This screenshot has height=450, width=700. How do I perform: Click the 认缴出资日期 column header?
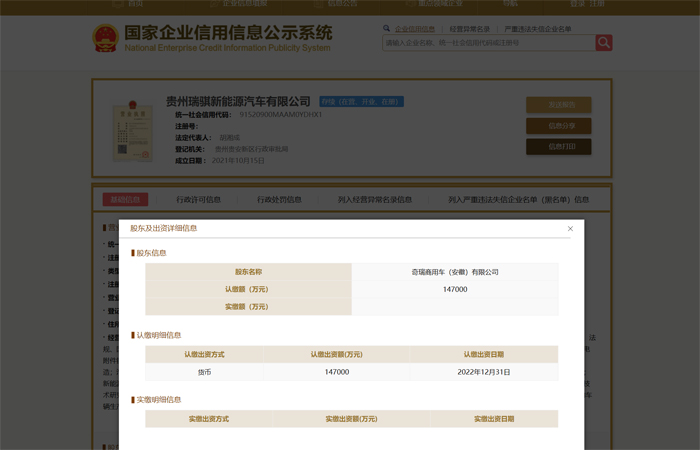483,354
